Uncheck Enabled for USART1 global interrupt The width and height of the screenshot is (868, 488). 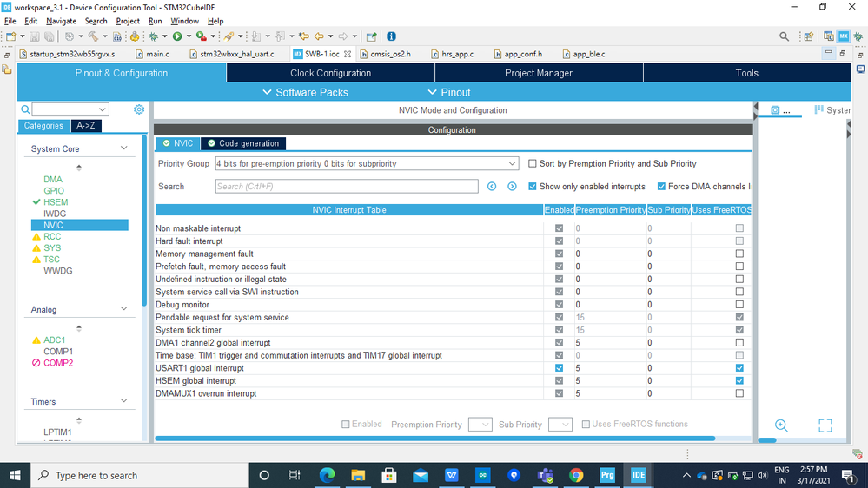559,368
